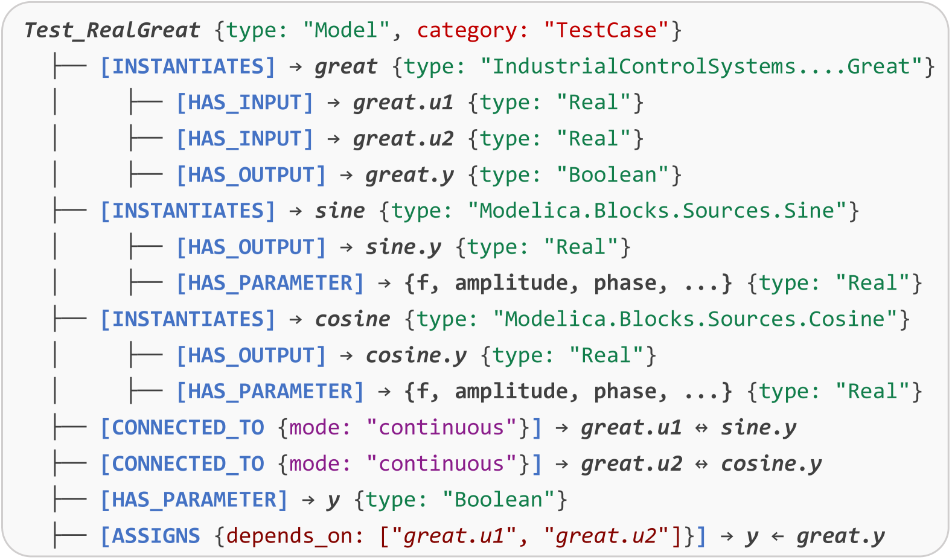Click the root name "Test_RealGreat"
Viewport: 952px width, 560px height.
click(x=112, y=30)
